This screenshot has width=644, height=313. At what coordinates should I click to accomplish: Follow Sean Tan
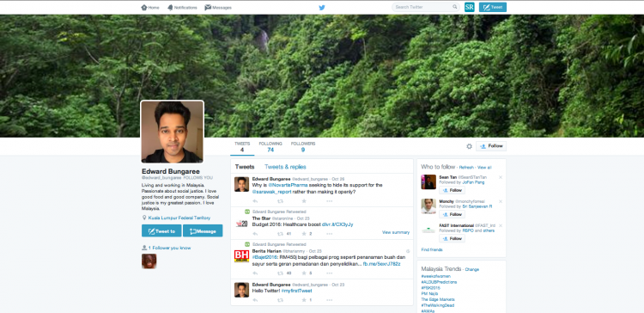coord(452,190)
